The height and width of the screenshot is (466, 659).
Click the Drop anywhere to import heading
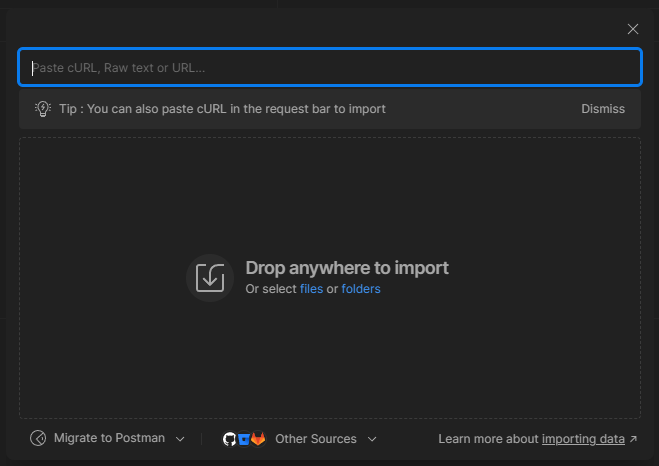(x=347, y=268)
